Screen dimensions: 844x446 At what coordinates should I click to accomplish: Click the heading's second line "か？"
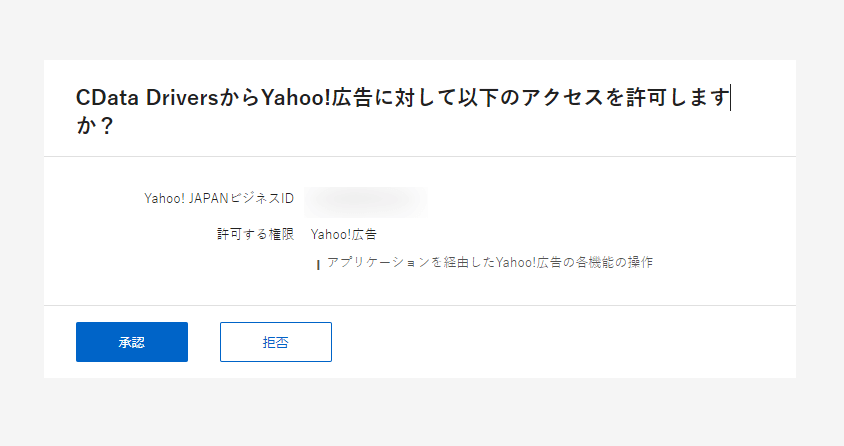(95, 128)
